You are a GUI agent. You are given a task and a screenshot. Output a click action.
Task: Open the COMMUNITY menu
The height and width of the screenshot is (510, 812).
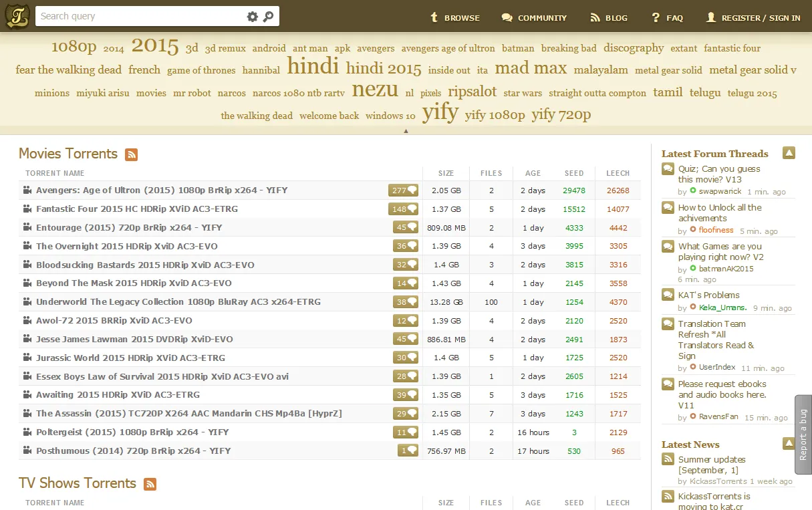(x=535, y=18)
